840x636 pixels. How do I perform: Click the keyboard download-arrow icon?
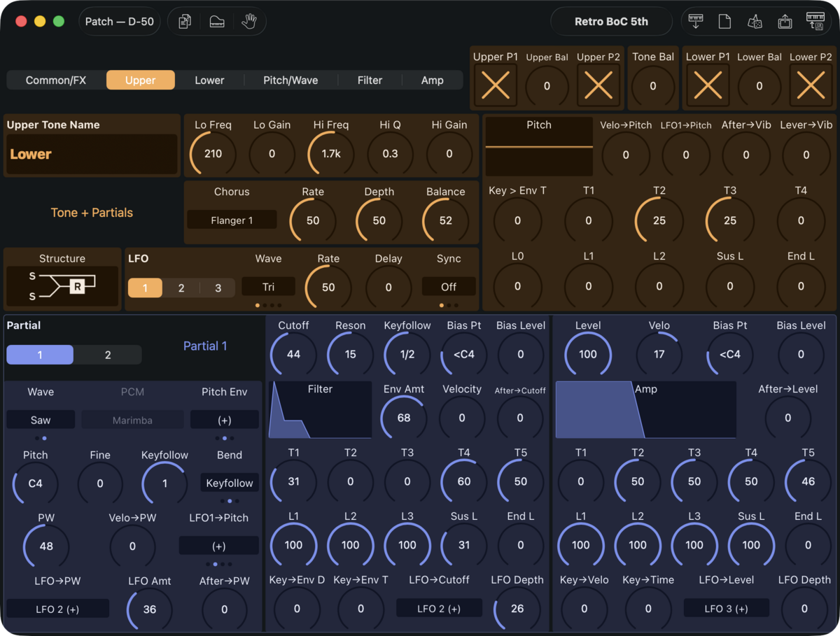point(696,22)
